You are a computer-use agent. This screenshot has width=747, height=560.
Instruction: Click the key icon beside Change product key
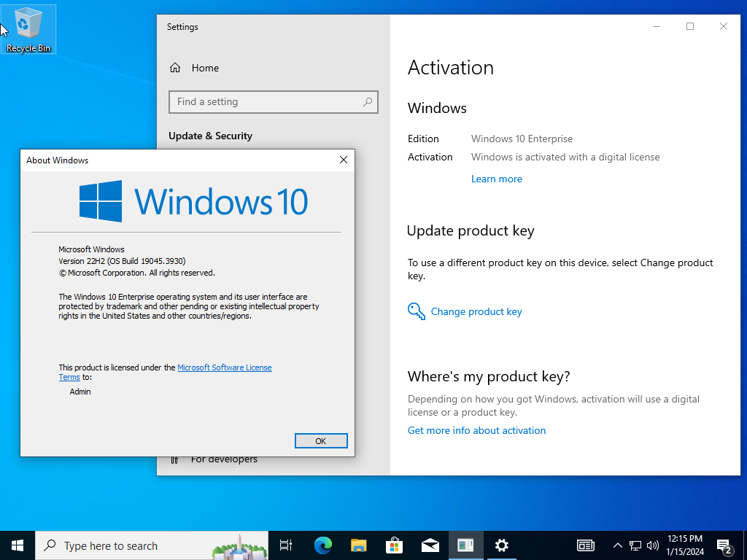(417, 311)
